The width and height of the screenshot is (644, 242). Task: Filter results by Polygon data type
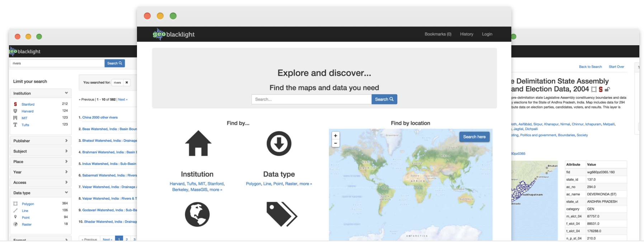(x=28, y=204)
